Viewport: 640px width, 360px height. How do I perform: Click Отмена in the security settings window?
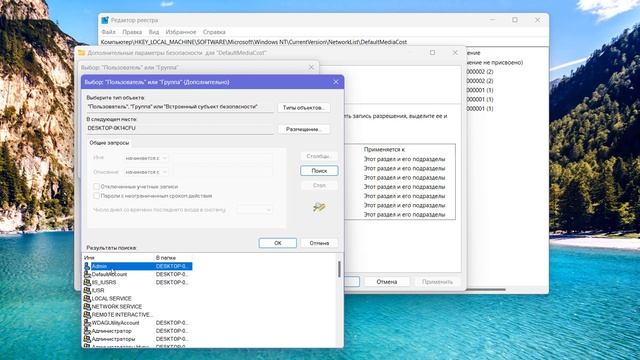pos(387,282)
